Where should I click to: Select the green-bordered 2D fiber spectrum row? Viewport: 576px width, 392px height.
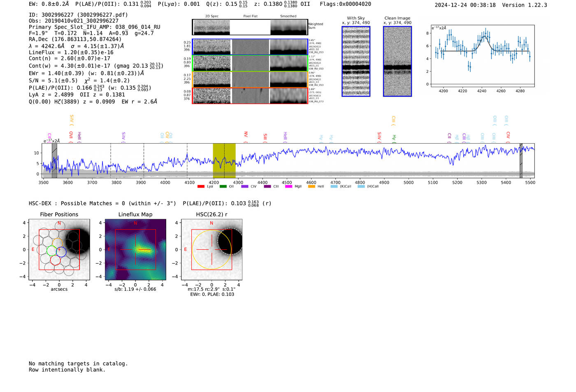tap(250, 63)
